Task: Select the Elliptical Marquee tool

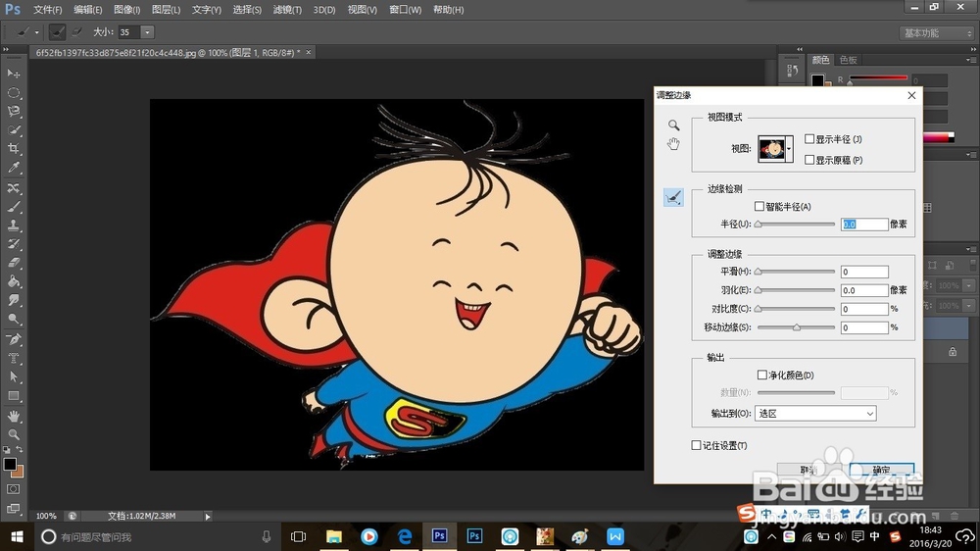Action: point(13,92)
